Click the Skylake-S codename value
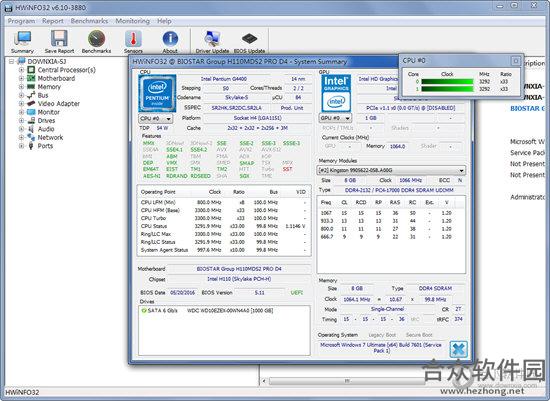This screenshot has width=550, height=401. click(236, 97)
